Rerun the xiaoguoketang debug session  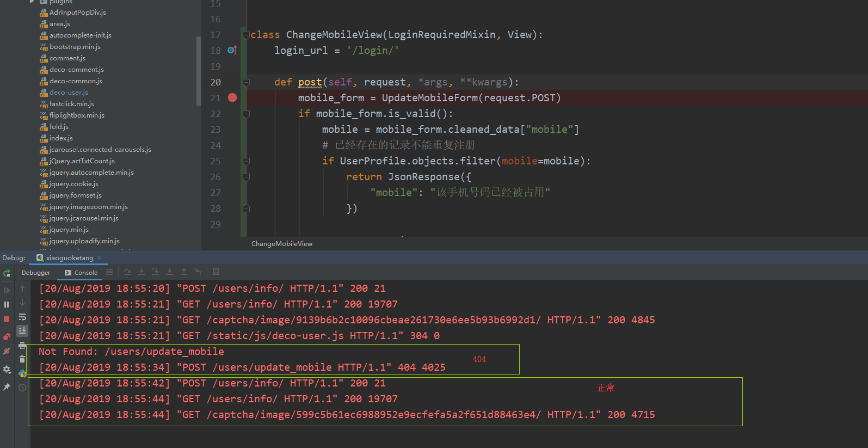(7, 273)
